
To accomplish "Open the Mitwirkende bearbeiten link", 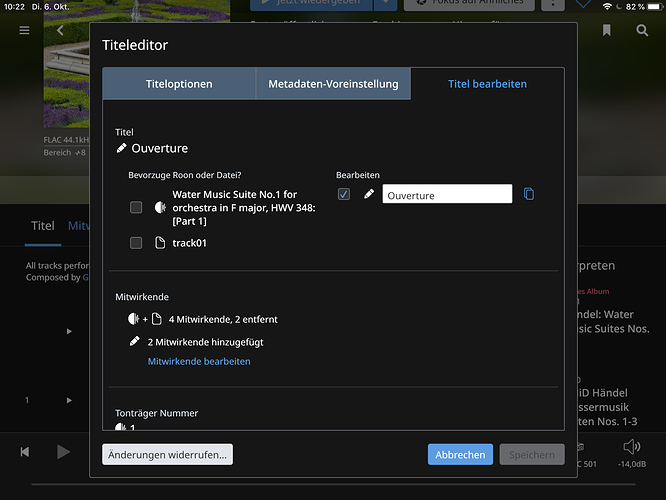I will [199, 361].
